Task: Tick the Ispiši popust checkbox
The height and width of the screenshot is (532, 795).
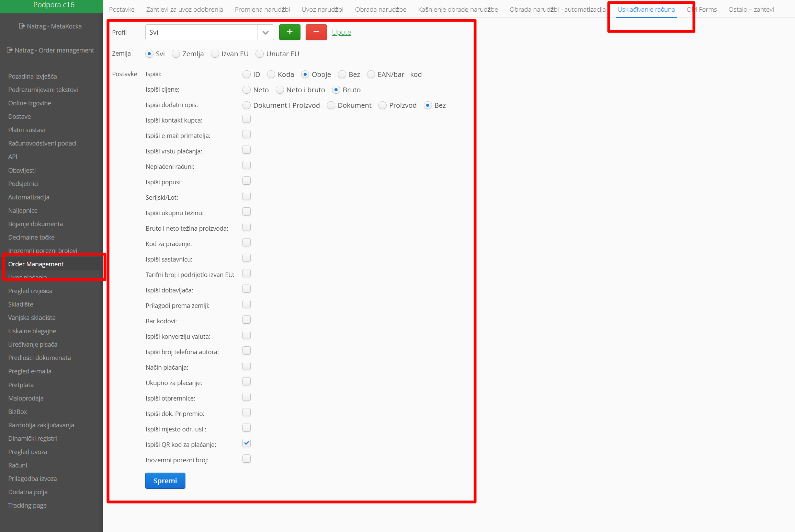Action: [246, 181]
